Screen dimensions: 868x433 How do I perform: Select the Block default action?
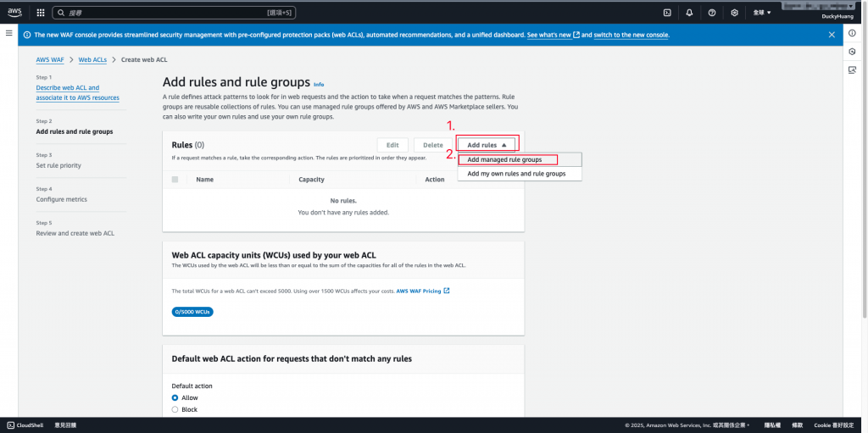pos(175,409)
